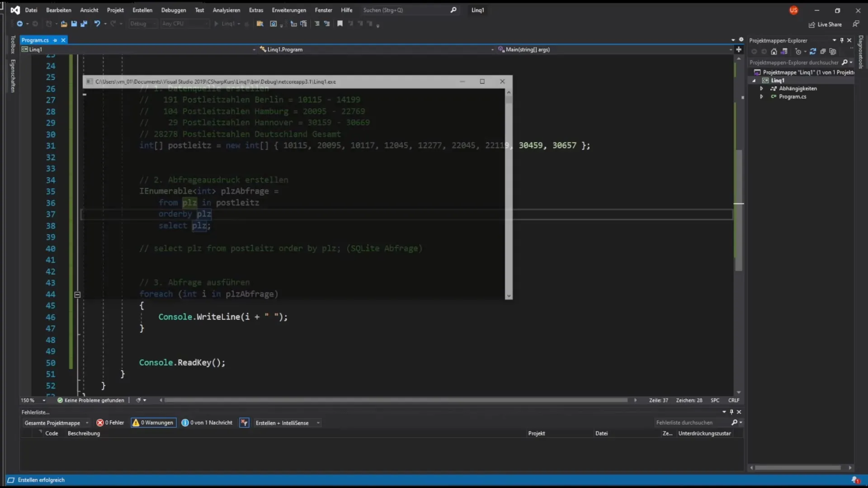The width and height of the screenshot is (868, 488).
Task: Open the Eigenschaften side tab
Action: click(13, 76)
